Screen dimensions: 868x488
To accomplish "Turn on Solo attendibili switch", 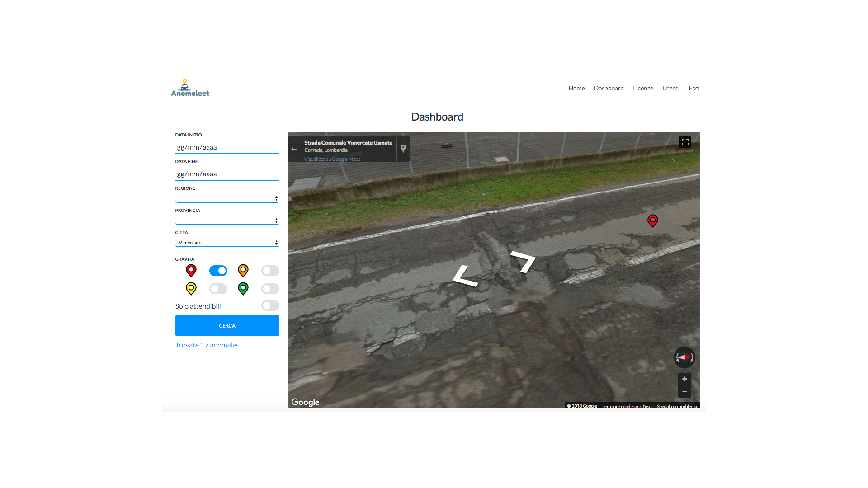I will pos(270,306).
